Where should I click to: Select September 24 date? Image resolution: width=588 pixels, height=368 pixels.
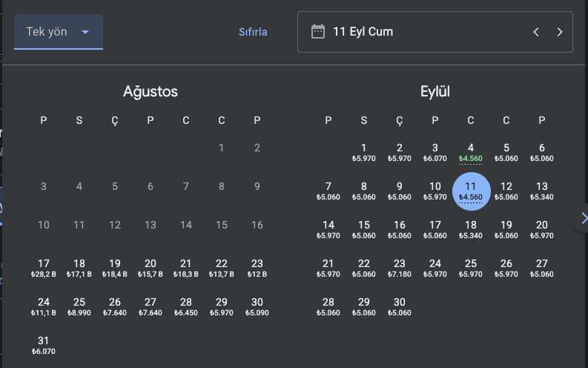[435, 269]
